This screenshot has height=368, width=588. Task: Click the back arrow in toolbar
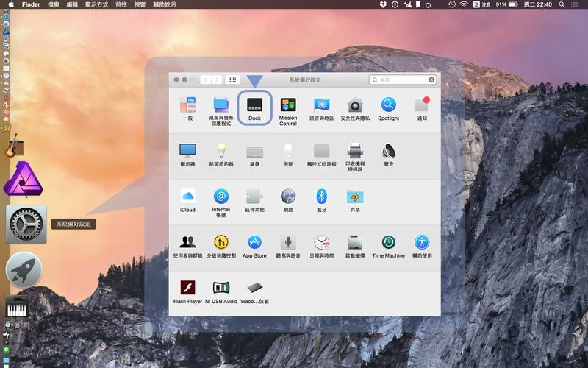tap(206, 79)
